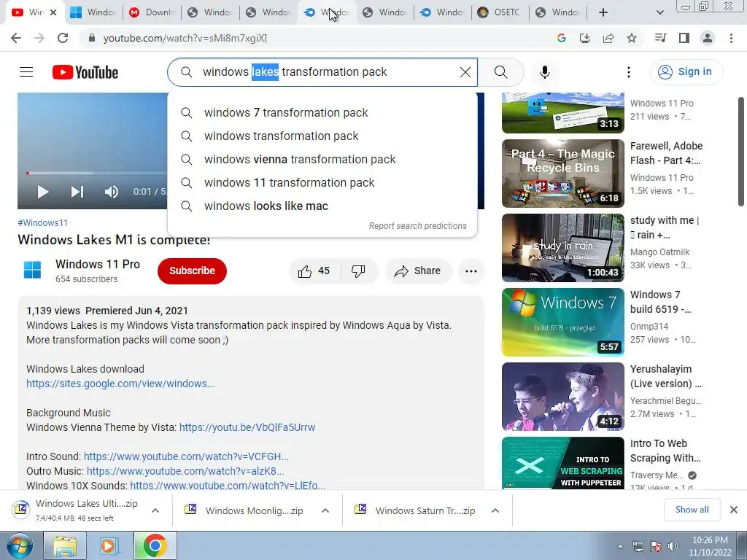Show all downloads
The height and width of the screenshot is (560, 747).
point(692,510)
